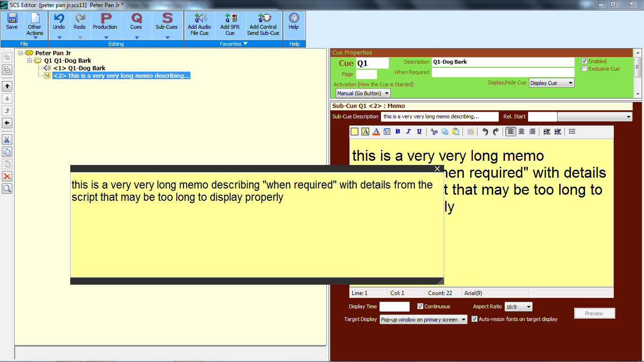644x362 pixels.
Task: Center-align the memo text
Action: point(521,132)
